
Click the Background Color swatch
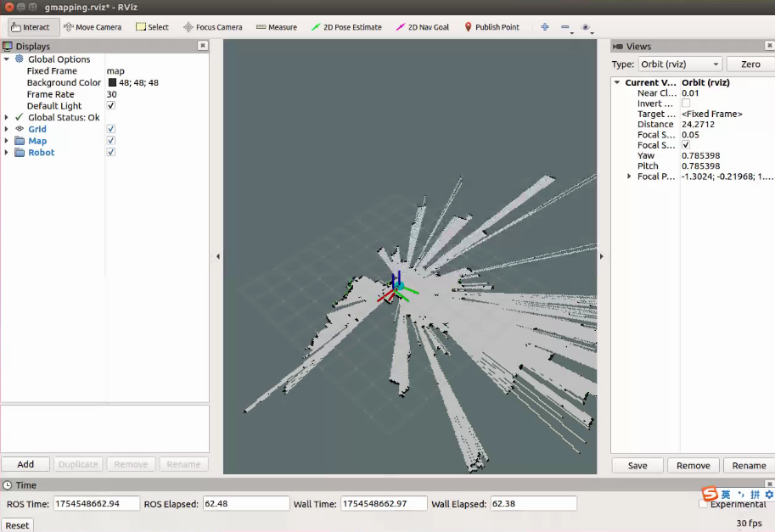[112, 82]
